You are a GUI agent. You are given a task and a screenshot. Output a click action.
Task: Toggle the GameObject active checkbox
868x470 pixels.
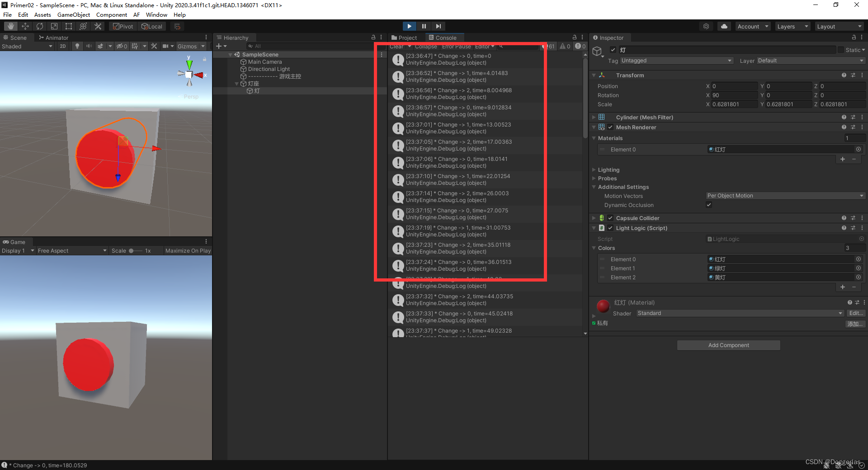613,50
